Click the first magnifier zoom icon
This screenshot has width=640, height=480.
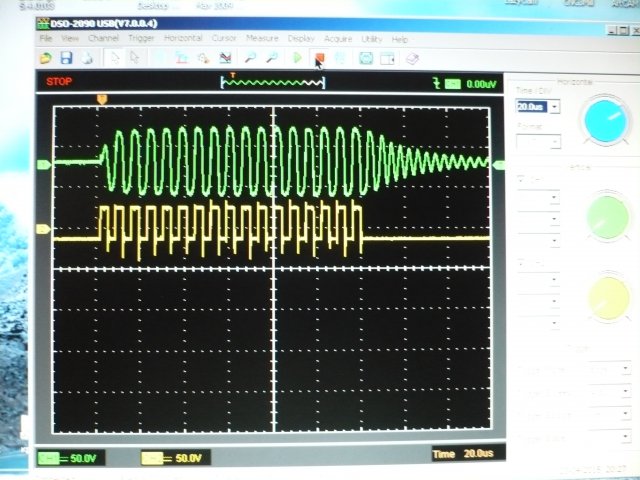click(x=250, y=59)
